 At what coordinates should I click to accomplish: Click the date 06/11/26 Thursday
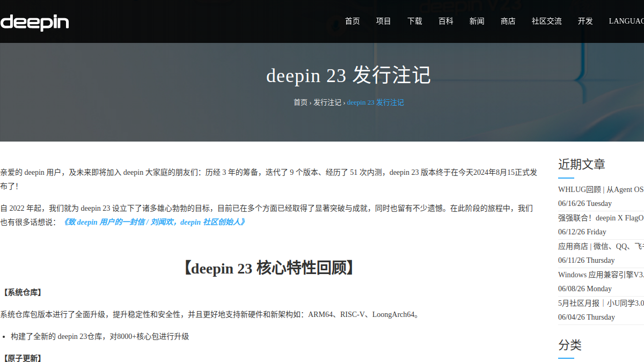pyautogui.click(x=587, y=260)
